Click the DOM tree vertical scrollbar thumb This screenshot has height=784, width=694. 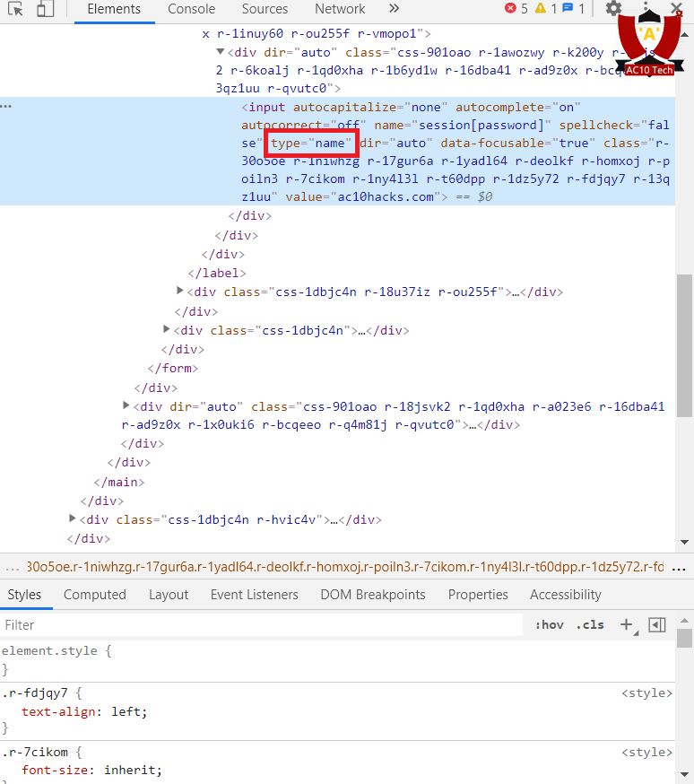684,345
